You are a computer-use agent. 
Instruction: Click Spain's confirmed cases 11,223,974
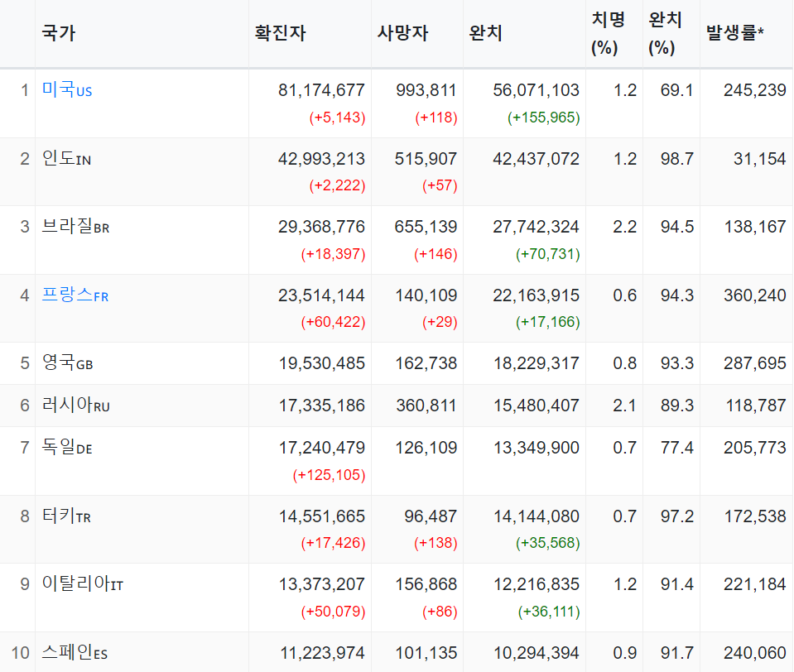(323, 653)
